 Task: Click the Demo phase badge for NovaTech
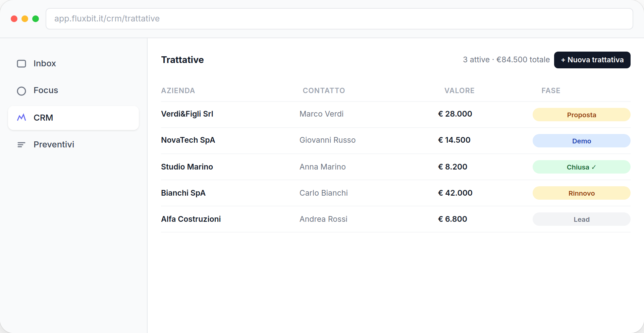point(581,141)
